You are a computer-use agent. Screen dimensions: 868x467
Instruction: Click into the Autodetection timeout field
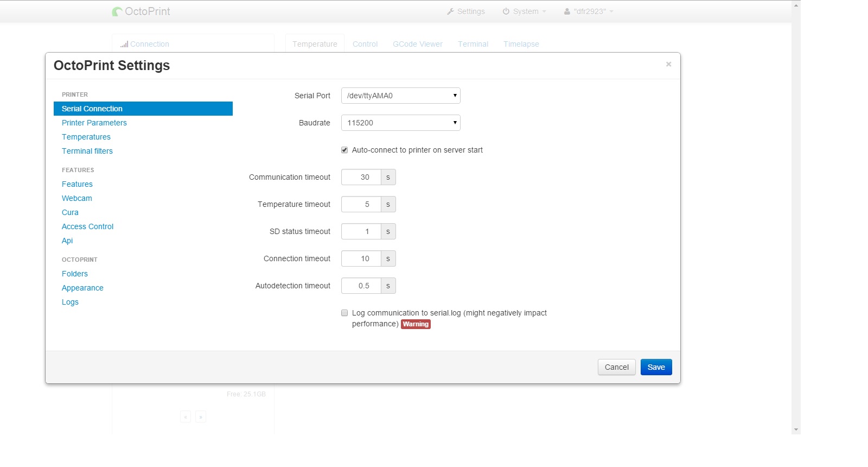(361, 286)
